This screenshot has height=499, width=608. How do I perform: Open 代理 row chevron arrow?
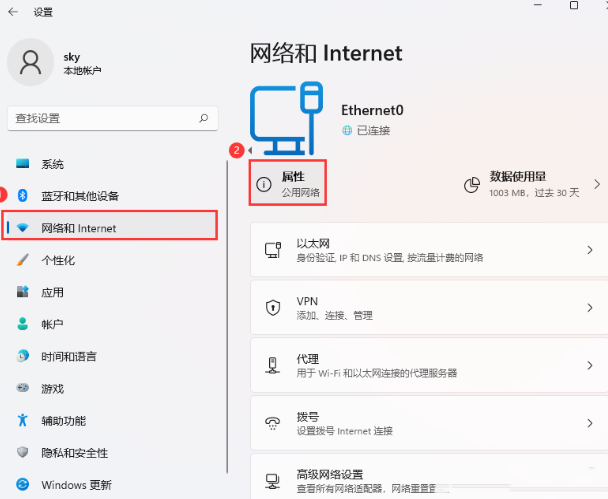coord(590,365)
